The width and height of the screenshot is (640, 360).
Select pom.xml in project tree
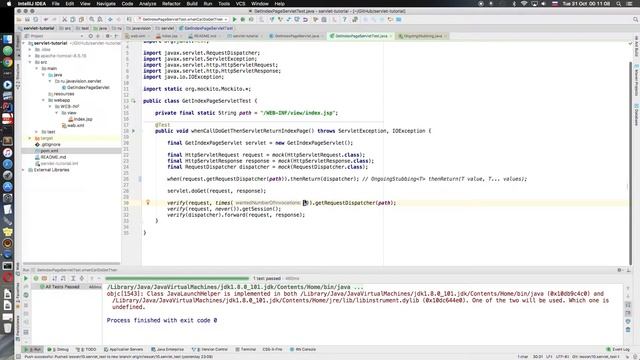[x=49, y=151]
